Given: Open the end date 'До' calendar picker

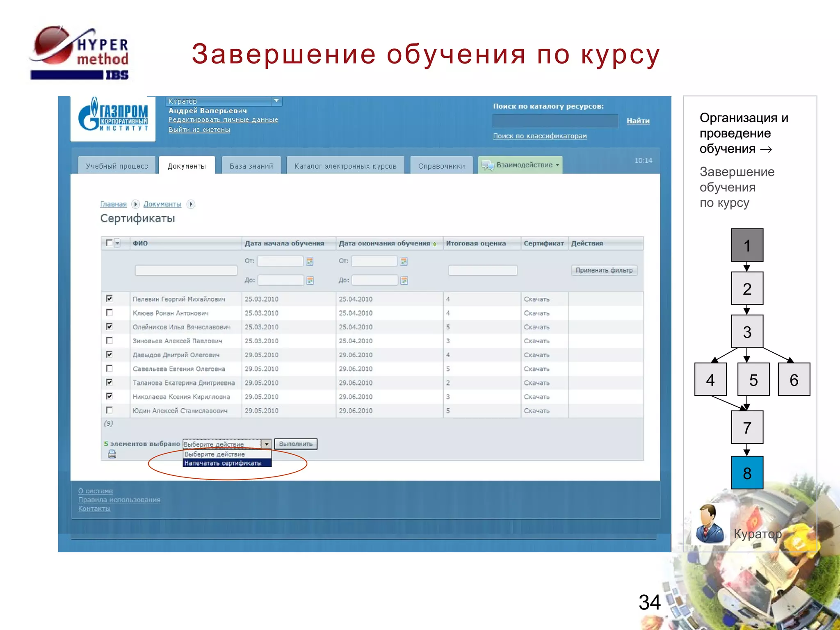Looking at the screenshot, I should pyautogui.click(x=404, y=281).
